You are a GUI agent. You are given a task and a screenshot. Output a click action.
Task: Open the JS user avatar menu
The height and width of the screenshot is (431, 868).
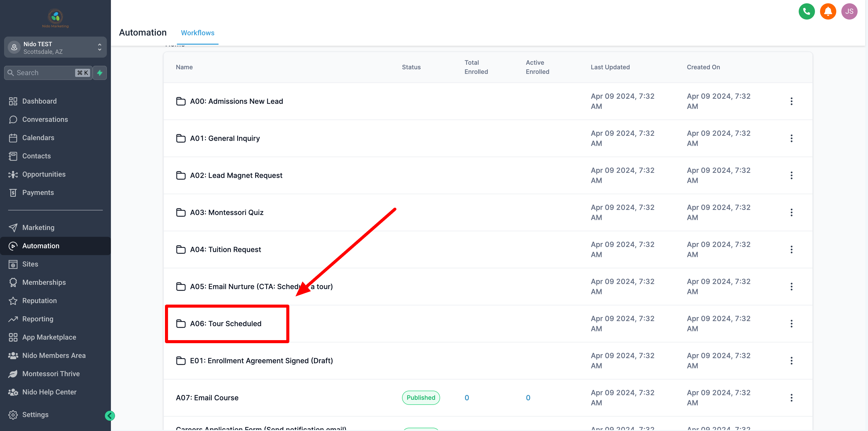[849, 11]
